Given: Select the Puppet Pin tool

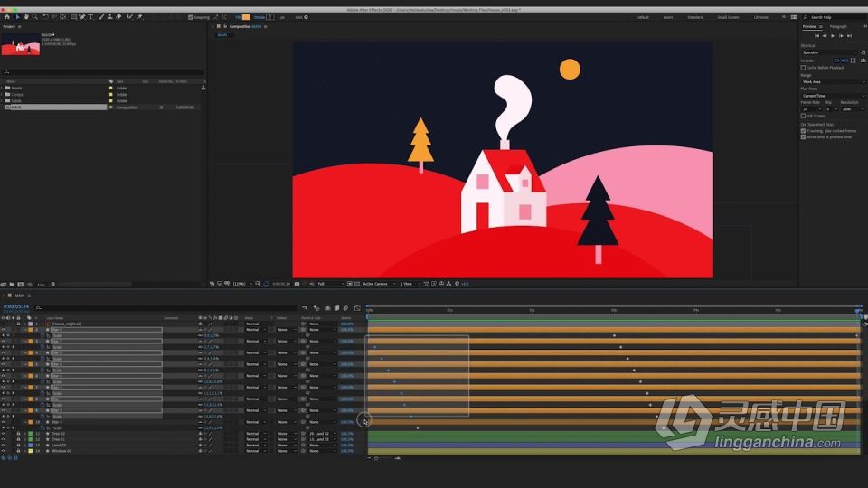Looking at the screenshot, I should click(x=139, y=17).
